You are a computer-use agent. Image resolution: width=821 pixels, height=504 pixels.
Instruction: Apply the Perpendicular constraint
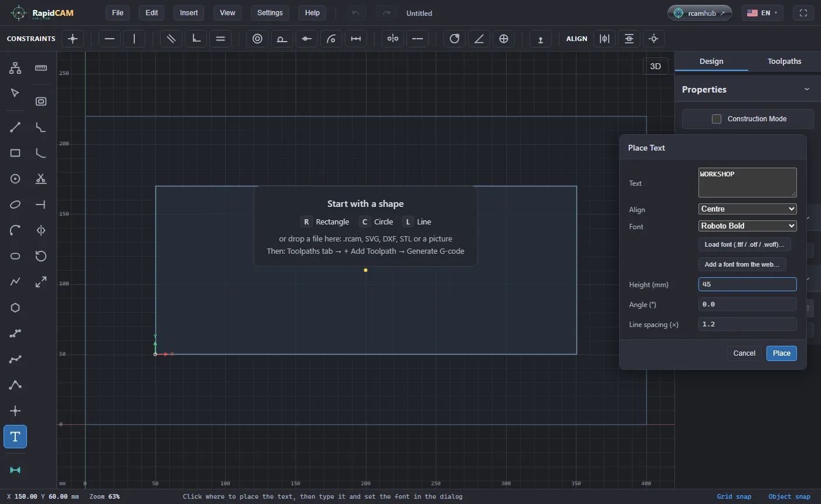coord(196,39)
